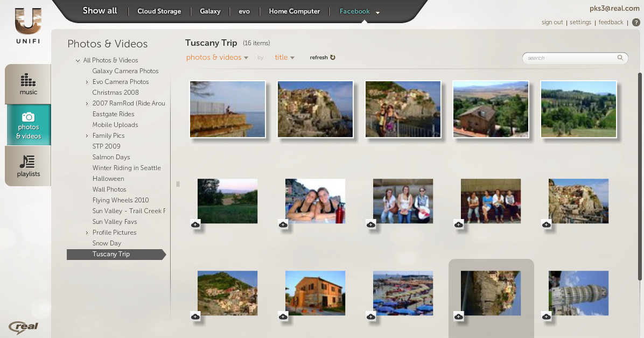Click the help question mark icon
The height and width of the screenshot is (338, 644).
tap(636, 23)
